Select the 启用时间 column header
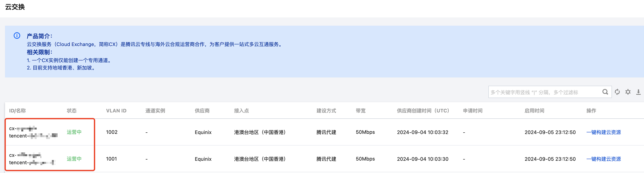This screenshot has height=173, width=644. click(x=534, y=111)
